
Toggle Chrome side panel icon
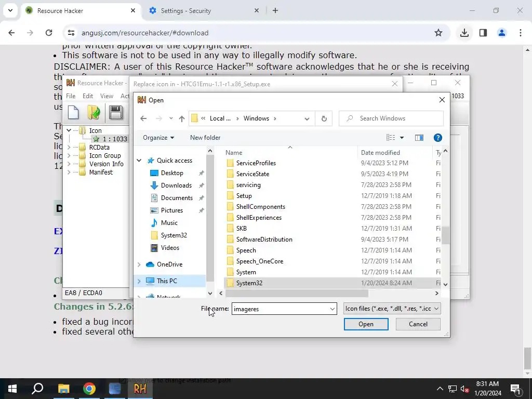point(483,33)
